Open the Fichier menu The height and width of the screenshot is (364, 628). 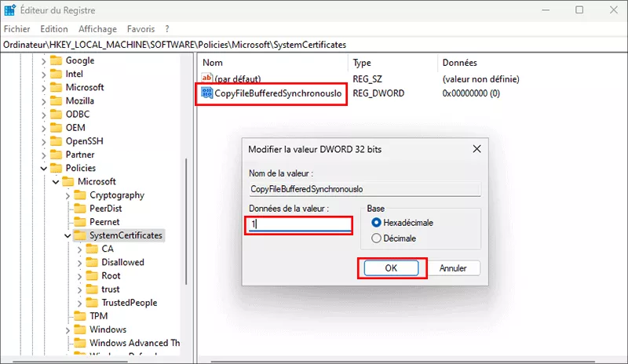click(x=16, y=29)
